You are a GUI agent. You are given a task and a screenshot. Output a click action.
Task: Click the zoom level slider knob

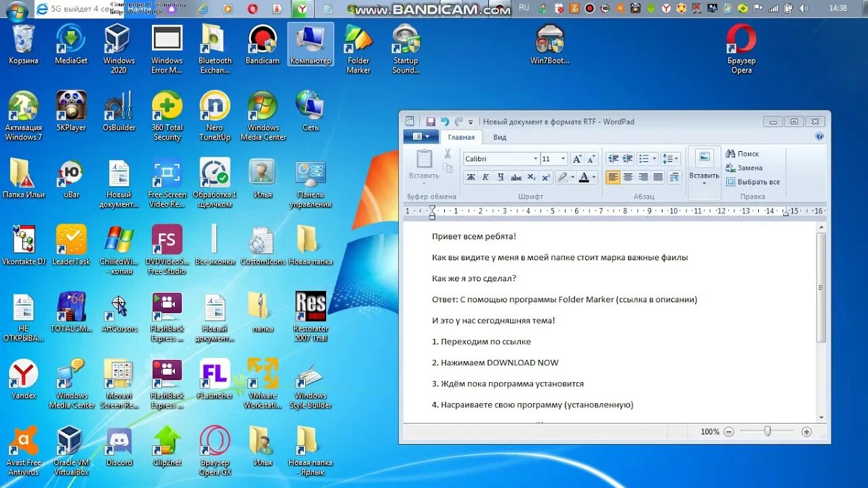coord(767,431)
